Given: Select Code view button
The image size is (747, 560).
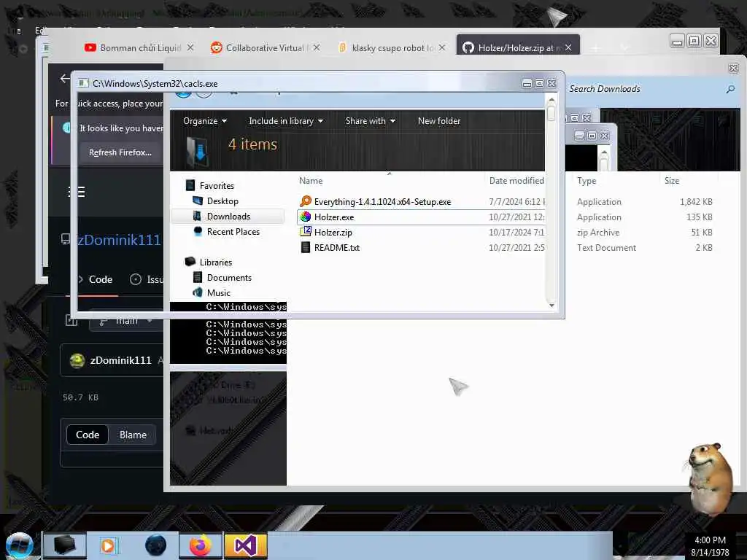Looking at the screenshot, I should tap(88, 435).
